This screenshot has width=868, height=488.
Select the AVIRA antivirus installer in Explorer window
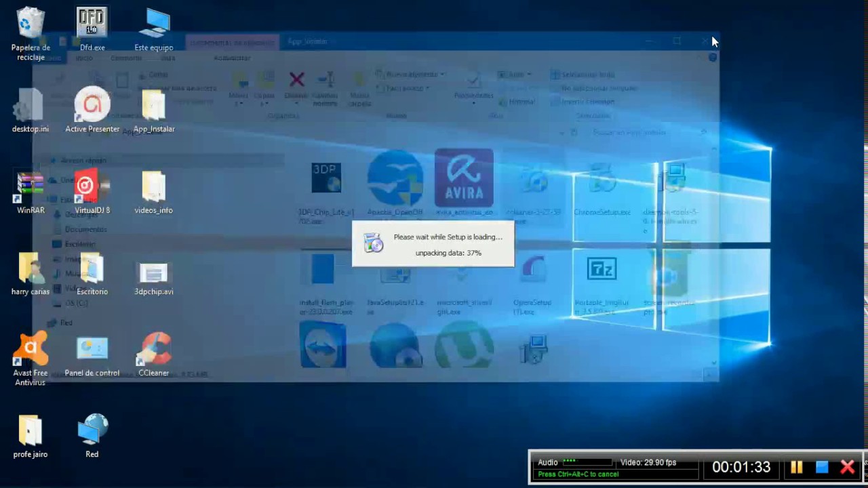tap(464, 183)
